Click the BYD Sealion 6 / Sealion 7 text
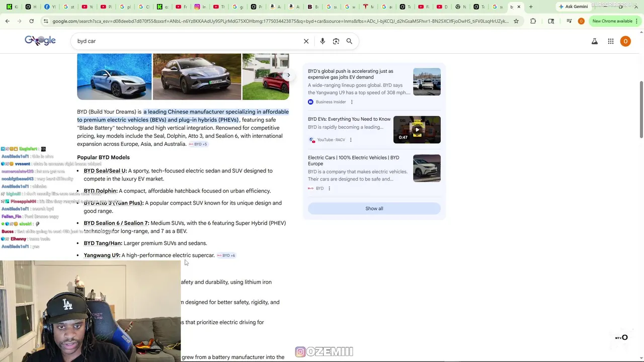This screenshot has height=362, width=644. (116, 223)
